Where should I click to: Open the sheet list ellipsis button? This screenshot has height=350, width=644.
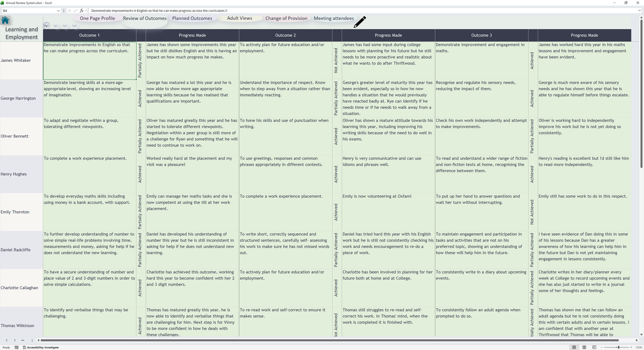(23, 340)
